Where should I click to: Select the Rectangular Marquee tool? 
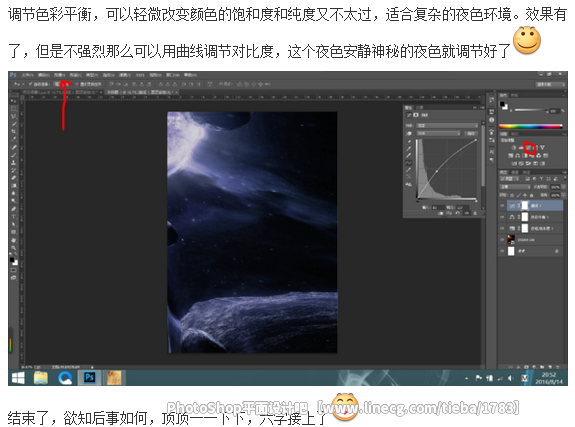(14, 109)
